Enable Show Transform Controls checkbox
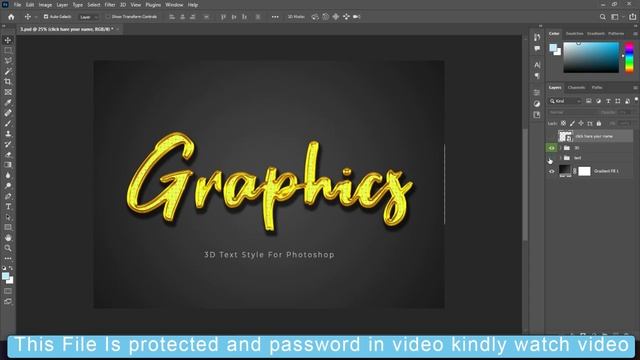640x360 pixels. click(108, 17)
